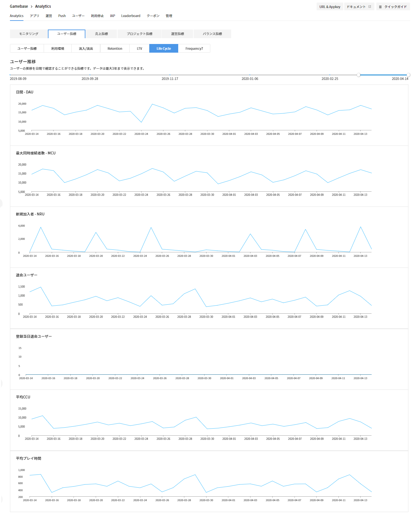Image resolution: width=420 pixels, height=514 pixels.
Task: Click 2020-03-14 label on 平均CCU axis
Action: pos(31,439)
